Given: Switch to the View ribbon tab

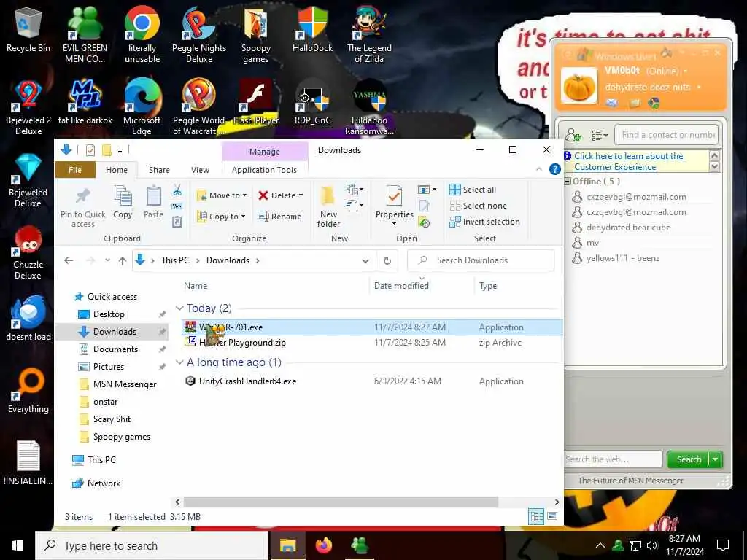Looking at the screenshot, I should (200, 170).
